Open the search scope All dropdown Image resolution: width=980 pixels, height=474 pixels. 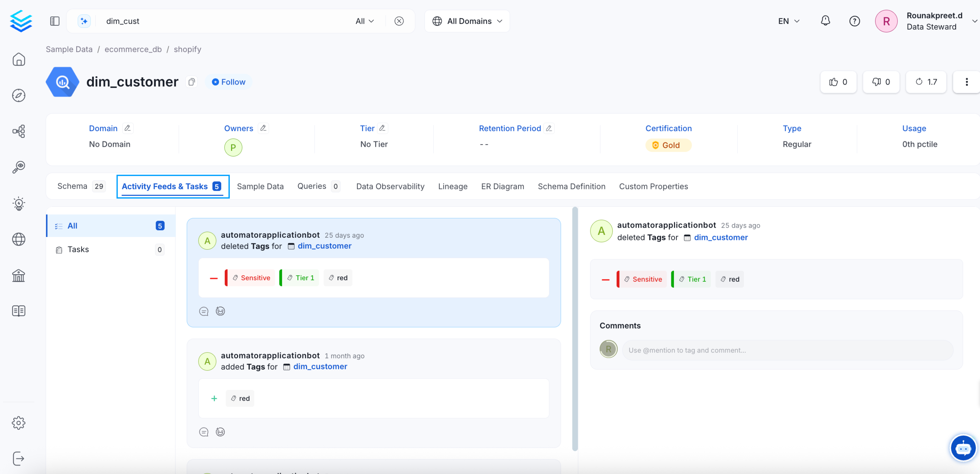(x=364, y=21)
